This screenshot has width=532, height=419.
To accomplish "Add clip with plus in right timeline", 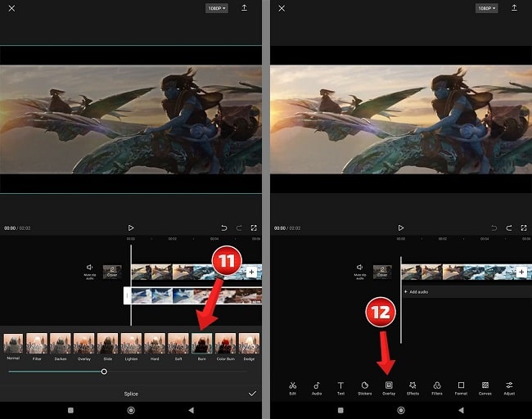I will (521, 272).
